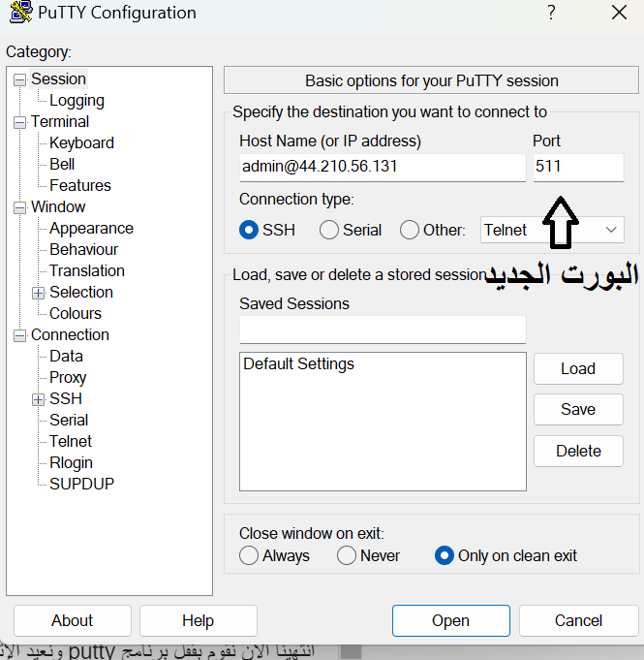Open the Logging category

77,101
